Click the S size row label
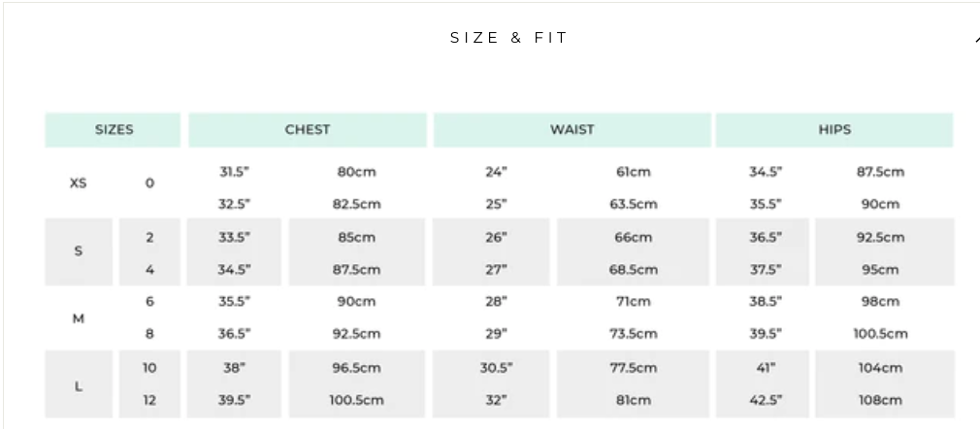The width and height of the screenshot is (980, 429). point(79,250)
